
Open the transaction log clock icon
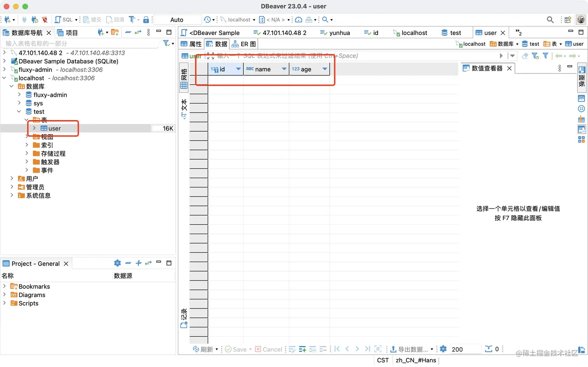[207, 19]
